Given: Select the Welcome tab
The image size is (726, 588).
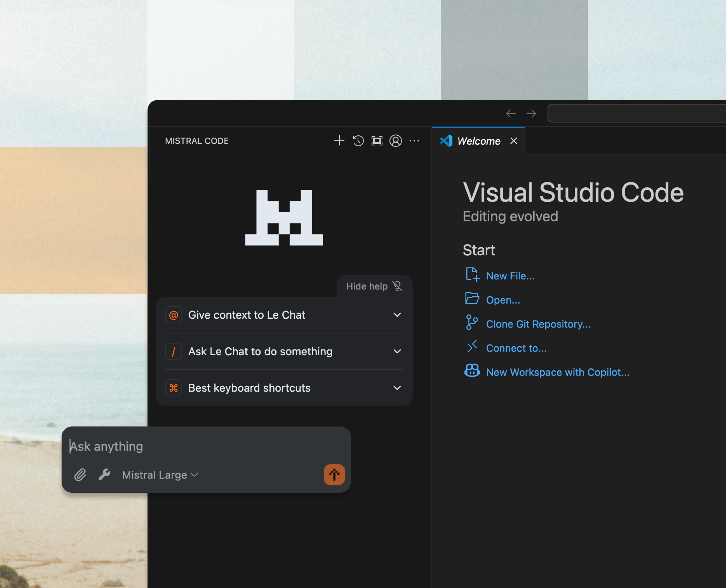Looking at the screenshot, I should [478, 141].
